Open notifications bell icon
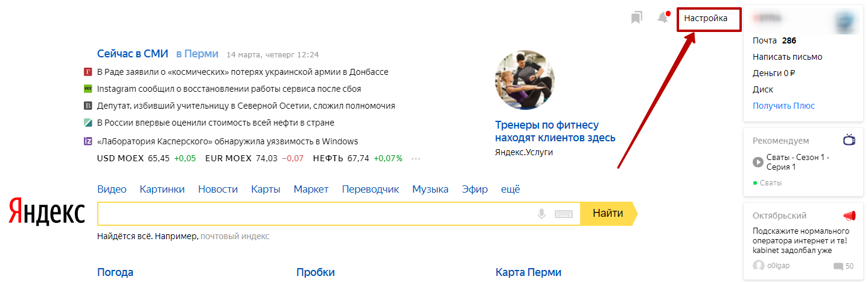The width and height of the screenshot is (868, 282). pyautogui.click(x=663, y=18)
